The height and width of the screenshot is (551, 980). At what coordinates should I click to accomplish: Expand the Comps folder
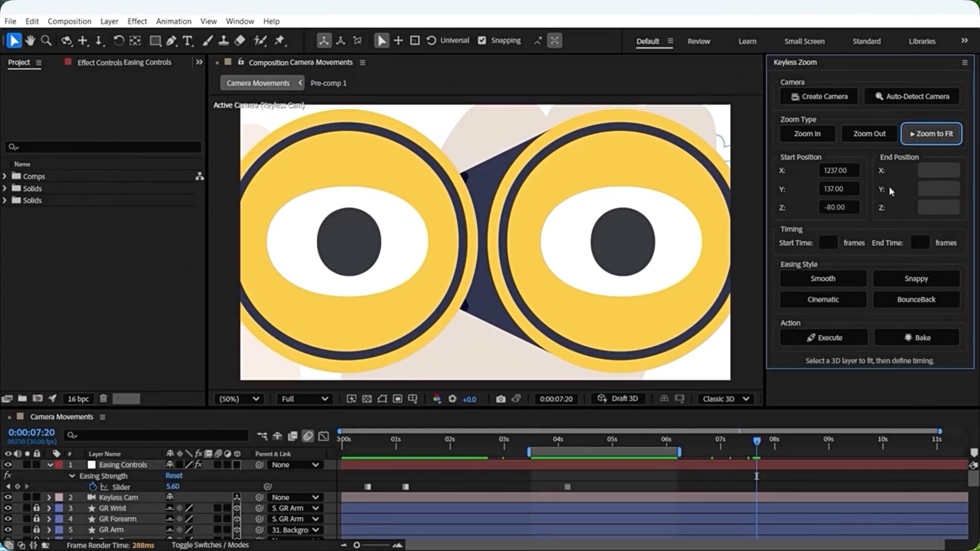pyautogui.click(x=5, y=176)
